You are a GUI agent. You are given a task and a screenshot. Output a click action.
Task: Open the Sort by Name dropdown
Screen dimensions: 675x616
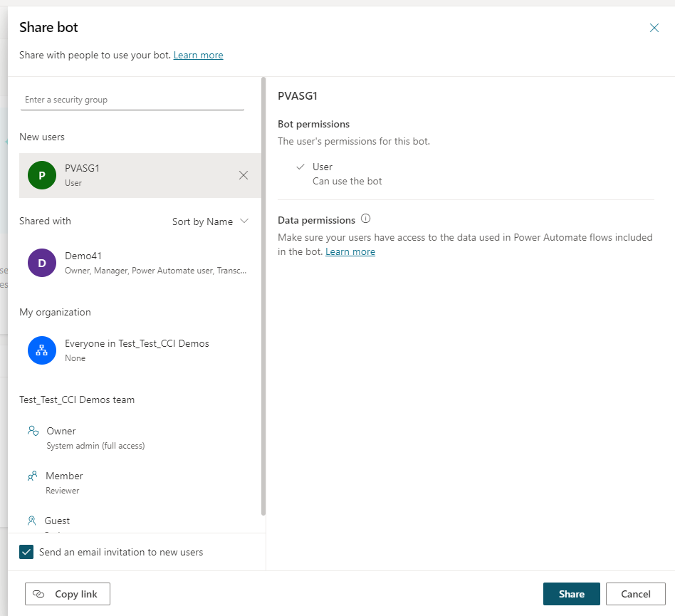211,221
